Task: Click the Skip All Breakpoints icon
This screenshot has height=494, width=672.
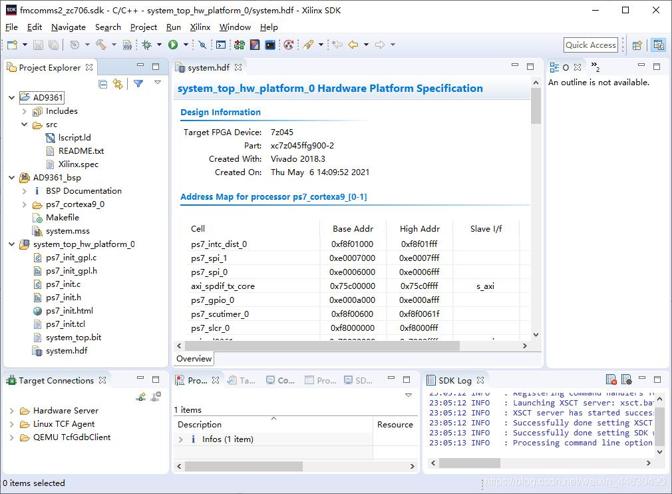Action: click(202, 45)
